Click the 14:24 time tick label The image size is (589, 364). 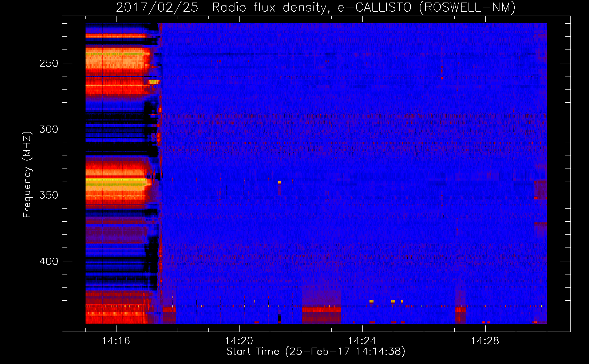click(x=362, y=341)
